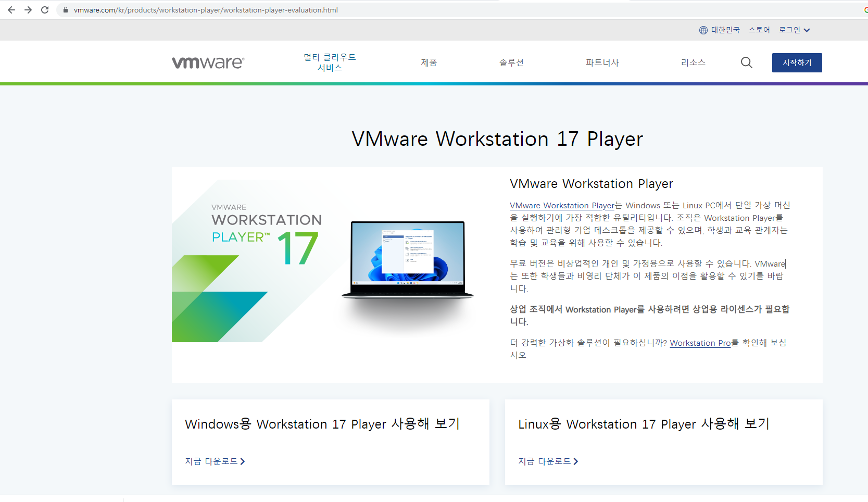Reload the page with the refresh icon
The height and width of the screenshot is (502, 868).
click(45, 10)
